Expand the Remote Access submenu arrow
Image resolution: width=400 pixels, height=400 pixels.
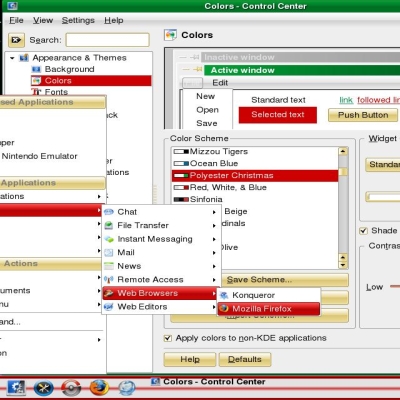click(x=214, y=280)
